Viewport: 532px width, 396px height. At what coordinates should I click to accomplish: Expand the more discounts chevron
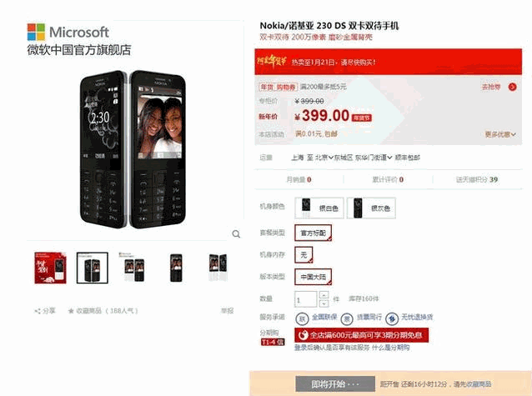tap(500, 135)
